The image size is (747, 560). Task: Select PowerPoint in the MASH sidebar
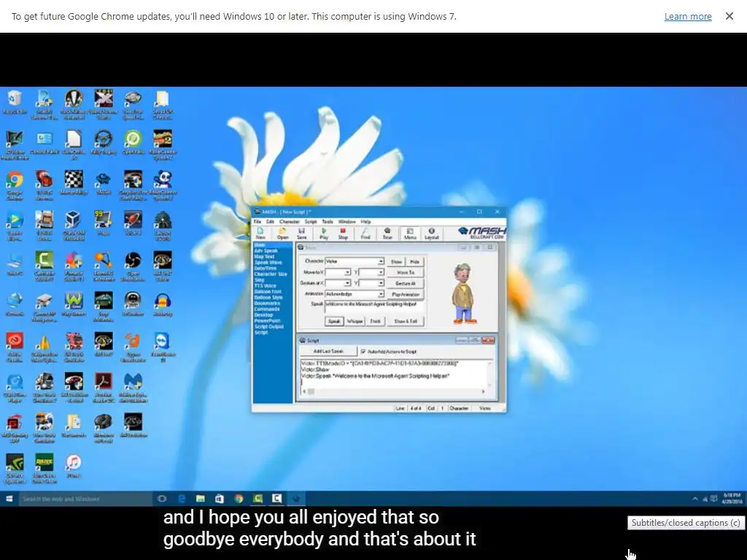tap(267, 321)
